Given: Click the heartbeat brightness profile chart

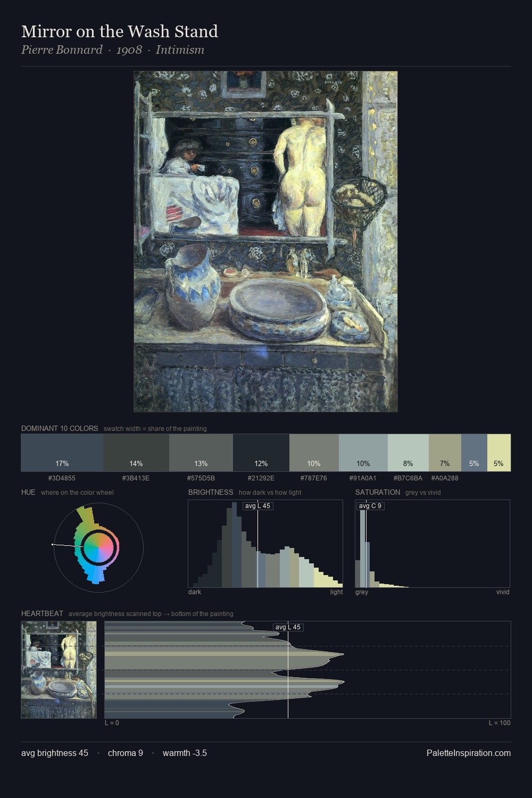Looking at the screenshot, I should click(x=307, y=670).
